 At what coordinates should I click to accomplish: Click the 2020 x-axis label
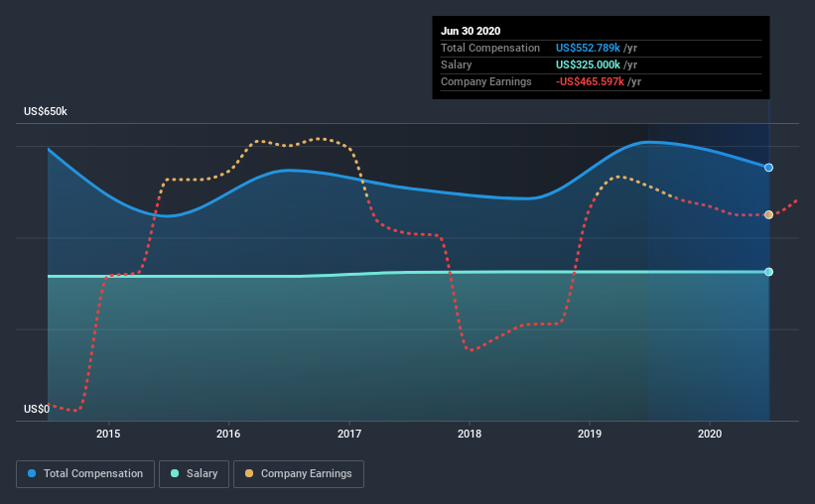click(710, 434)
